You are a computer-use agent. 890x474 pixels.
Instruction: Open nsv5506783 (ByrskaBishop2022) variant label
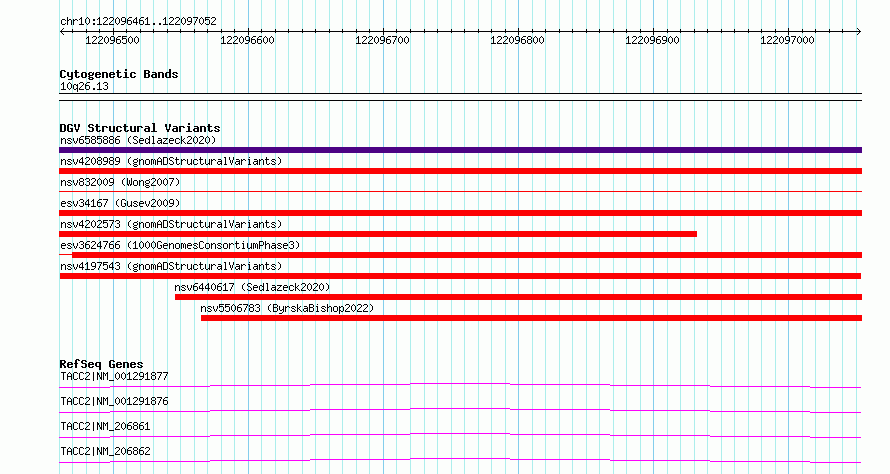(287, 308)
